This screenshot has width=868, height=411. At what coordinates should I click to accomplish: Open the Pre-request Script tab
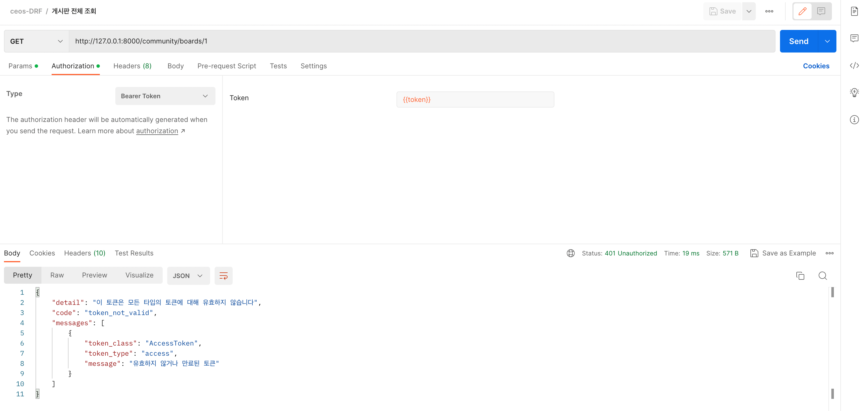click(227, 66)
